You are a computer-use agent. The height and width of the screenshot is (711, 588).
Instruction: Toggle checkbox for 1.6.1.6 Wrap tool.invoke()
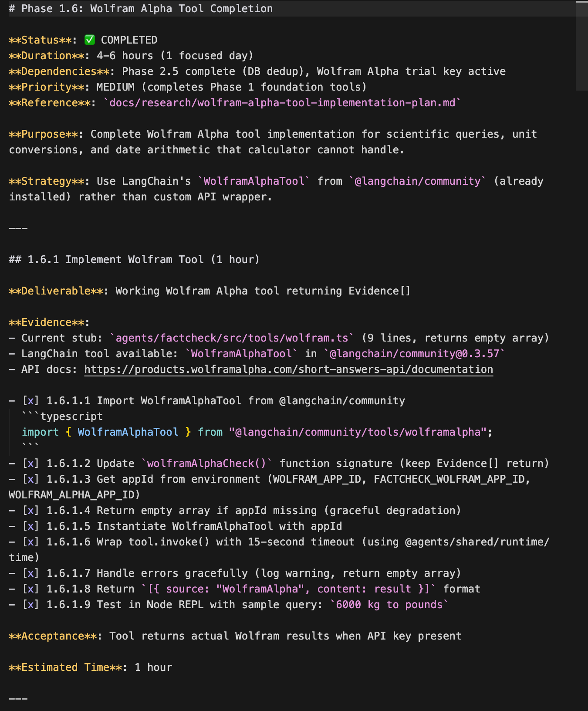point(30,542)
